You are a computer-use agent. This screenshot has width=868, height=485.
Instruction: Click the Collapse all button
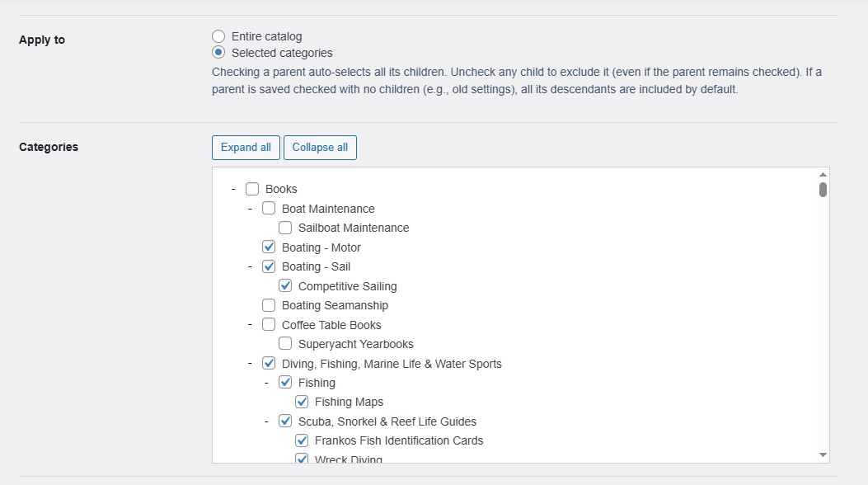[320, 147]
